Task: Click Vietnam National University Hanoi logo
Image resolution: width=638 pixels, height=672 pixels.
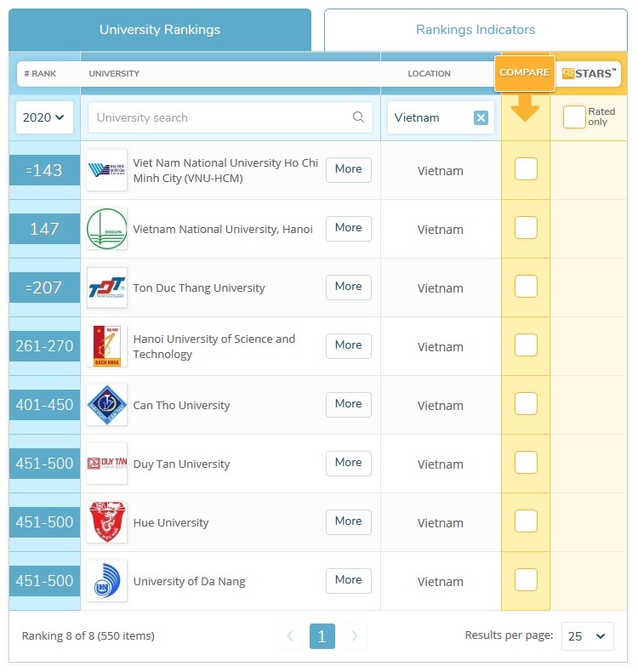Action: coord(106,229)
